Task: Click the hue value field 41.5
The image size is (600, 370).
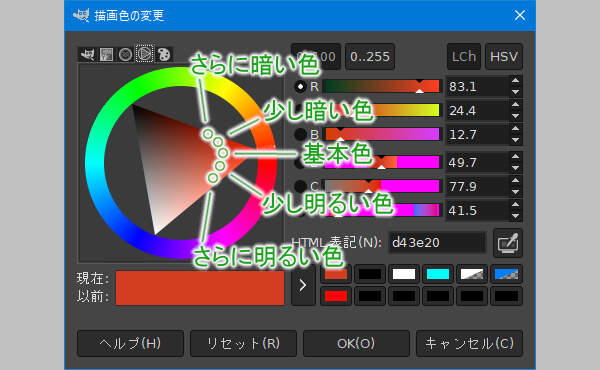Action: click(478, 211)
